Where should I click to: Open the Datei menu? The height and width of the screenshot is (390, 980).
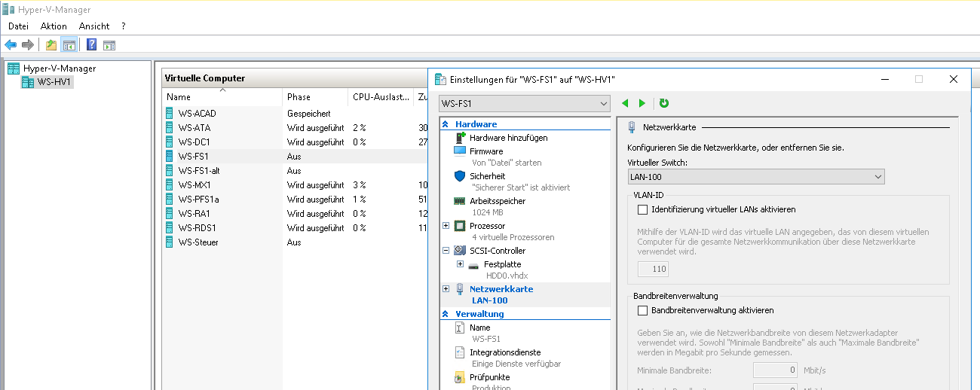18,26
